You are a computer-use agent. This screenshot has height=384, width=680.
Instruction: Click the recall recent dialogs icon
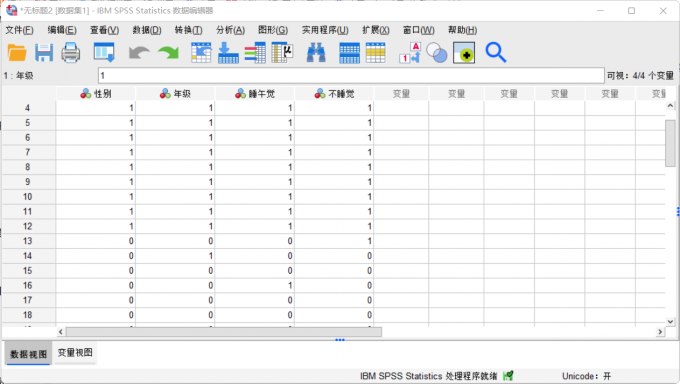coord(104,53)
